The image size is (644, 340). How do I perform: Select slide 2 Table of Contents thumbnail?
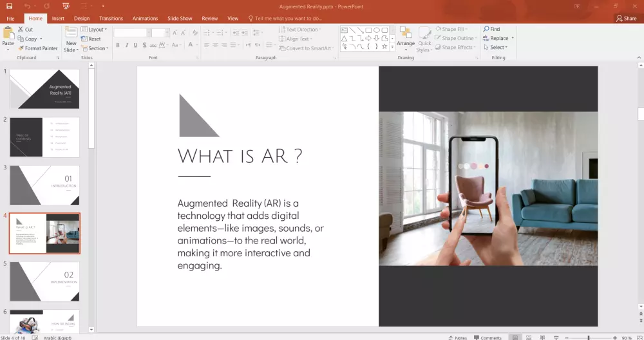[x=45, y=137]
